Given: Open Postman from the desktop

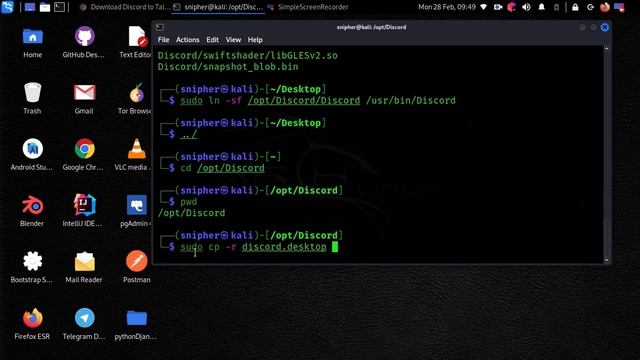Looking at the screenshot, I should [136, 267].
